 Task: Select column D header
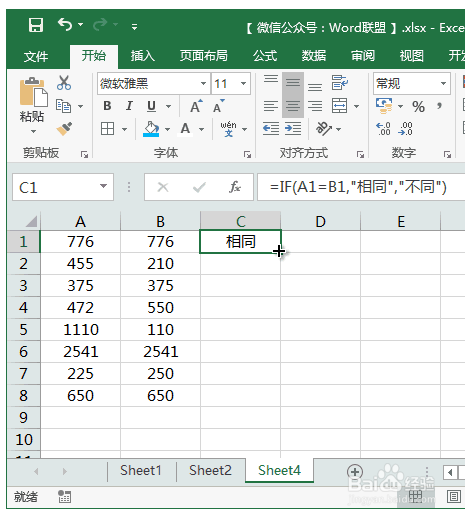pos(320,221)
